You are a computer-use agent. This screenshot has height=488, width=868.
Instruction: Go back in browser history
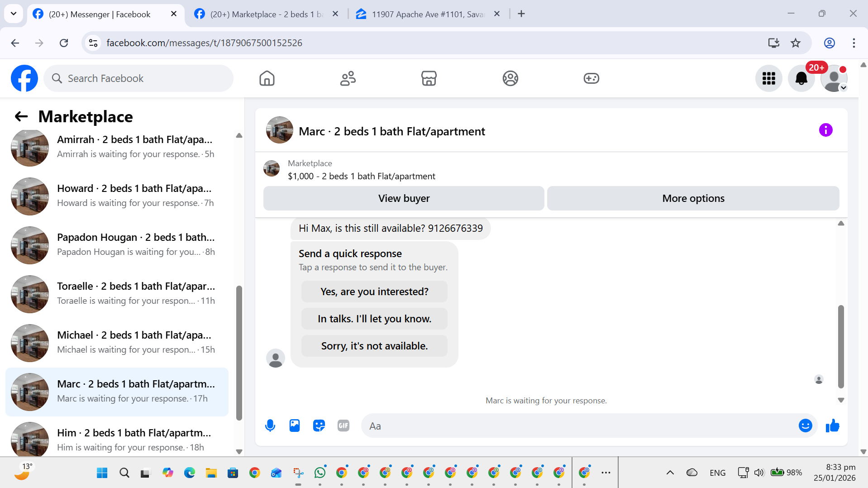(15, 43)
